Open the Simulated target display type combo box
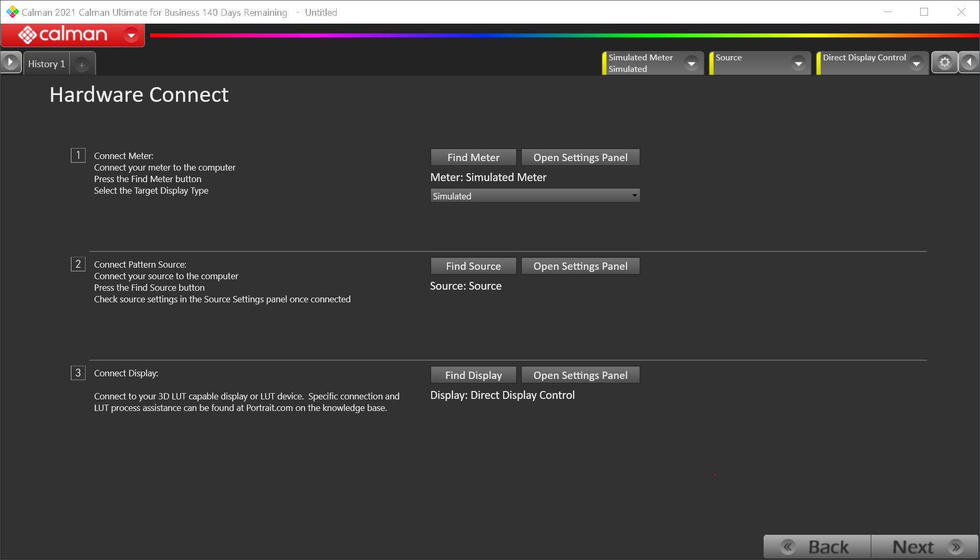Screen dimensions: 980x560 tap(535, 196)
